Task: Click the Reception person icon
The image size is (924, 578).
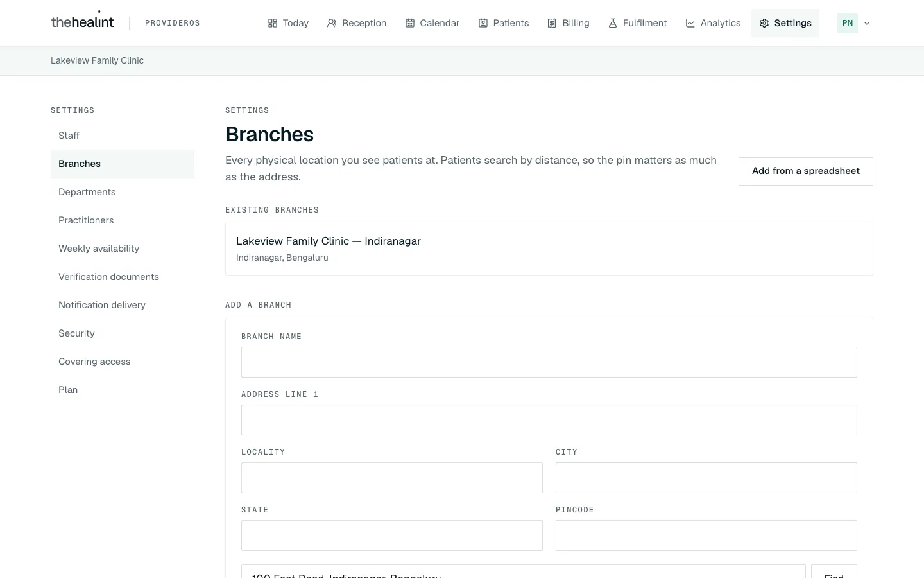Action: tap(332, 23)
